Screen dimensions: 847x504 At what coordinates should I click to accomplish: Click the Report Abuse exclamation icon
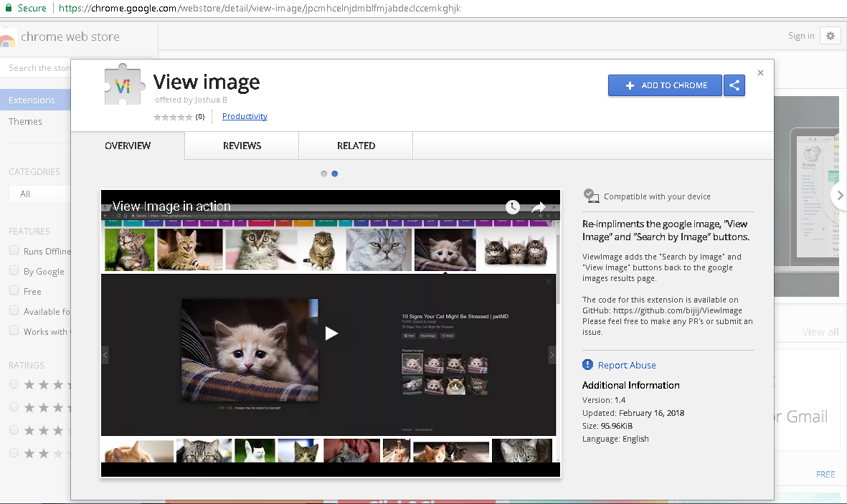click(587, 365)
